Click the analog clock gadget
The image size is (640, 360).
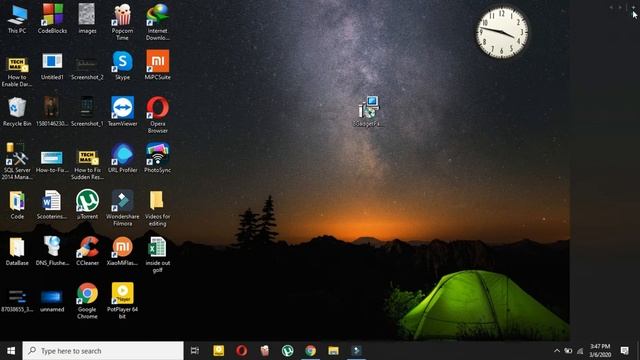click(502, 33)
